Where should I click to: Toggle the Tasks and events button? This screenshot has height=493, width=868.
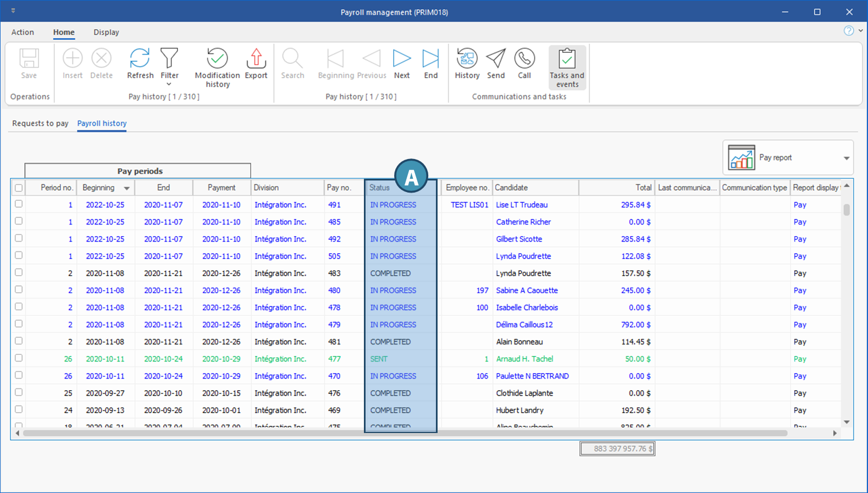(x=567, y=68)
